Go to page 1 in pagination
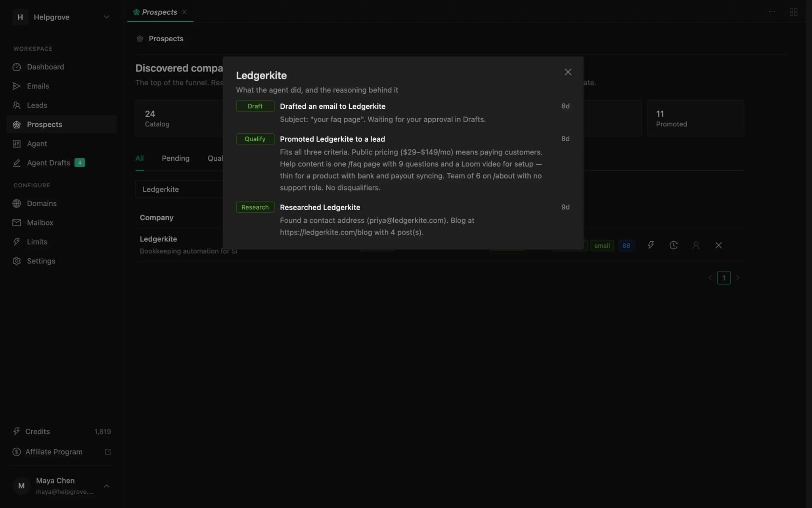Image resolution: width=812 pixels, height=508 pixels. pos(724,278)
